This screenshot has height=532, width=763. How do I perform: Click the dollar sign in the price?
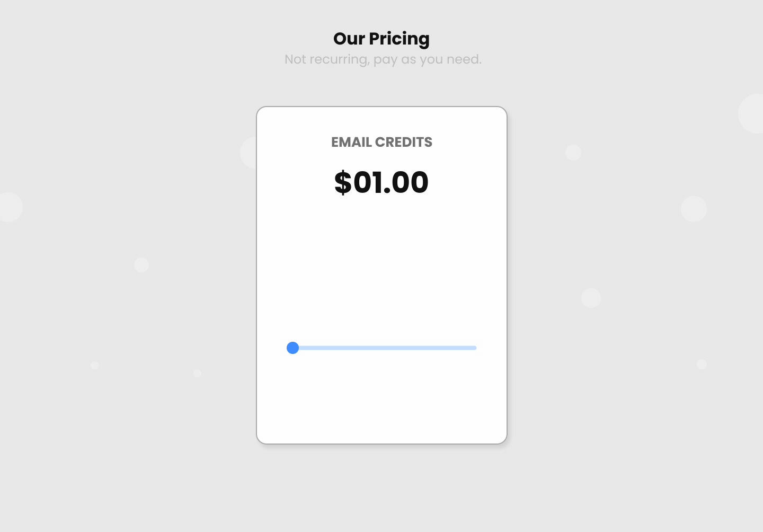point(343,182)
